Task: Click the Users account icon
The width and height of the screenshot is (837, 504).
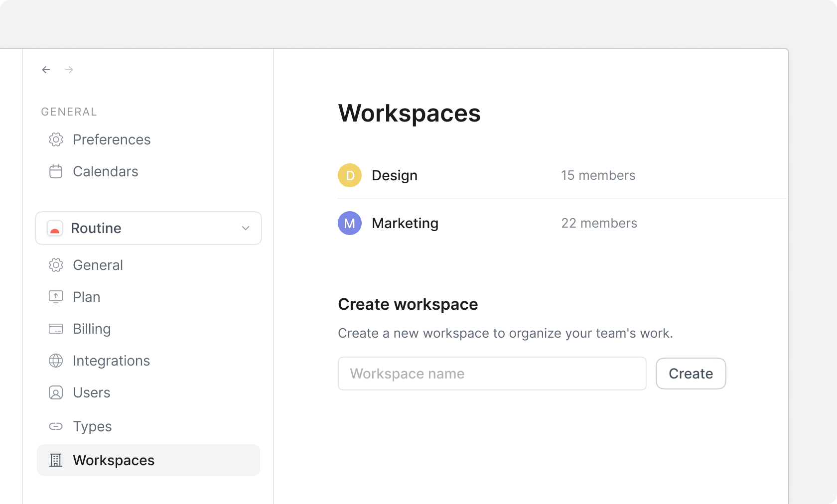Action: pyautogui.click(x=56, y=392)
